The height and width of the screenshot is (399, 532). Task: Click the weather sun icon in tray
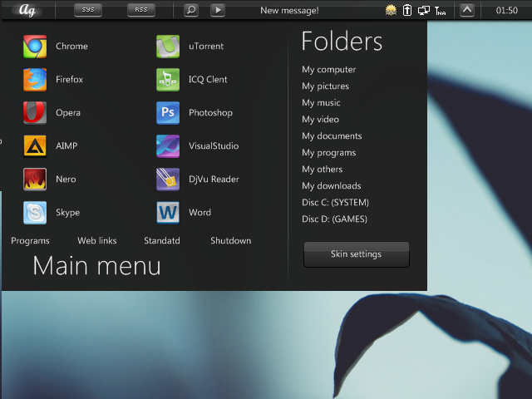(x=391, y=10)
